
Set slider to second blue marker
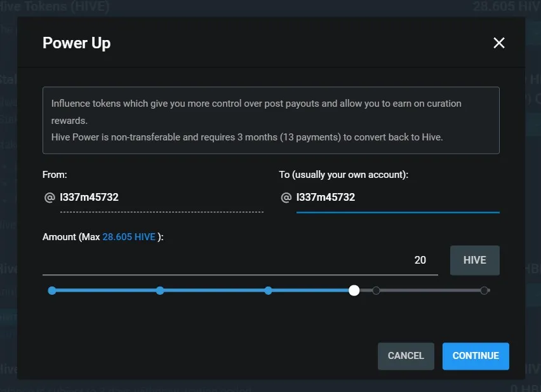(160, 290)
